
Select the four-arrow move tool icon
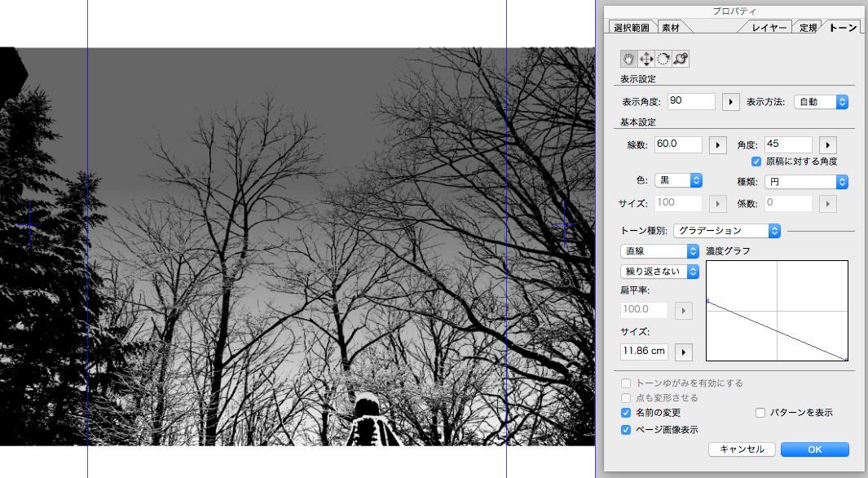coord(646,59)
